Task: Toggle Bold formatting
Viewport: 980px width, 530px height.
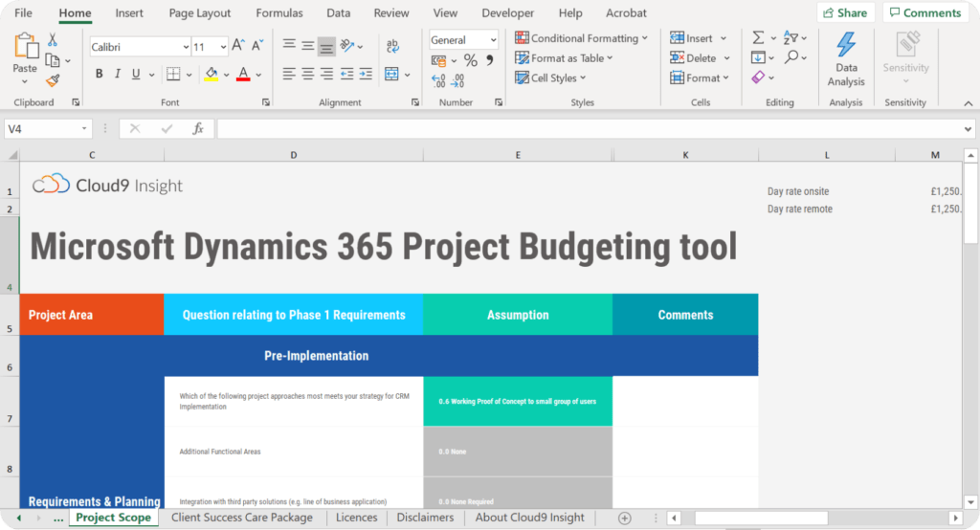Action: (99, 75)
